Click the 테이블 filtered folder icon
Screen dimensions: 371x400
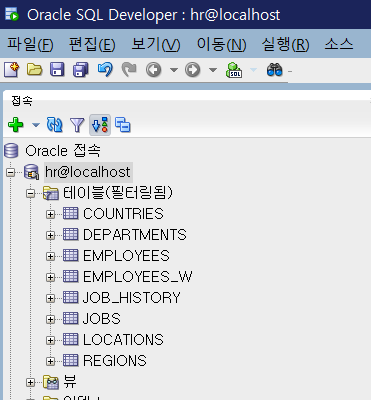pyautogui.click(x=51, y=193)
